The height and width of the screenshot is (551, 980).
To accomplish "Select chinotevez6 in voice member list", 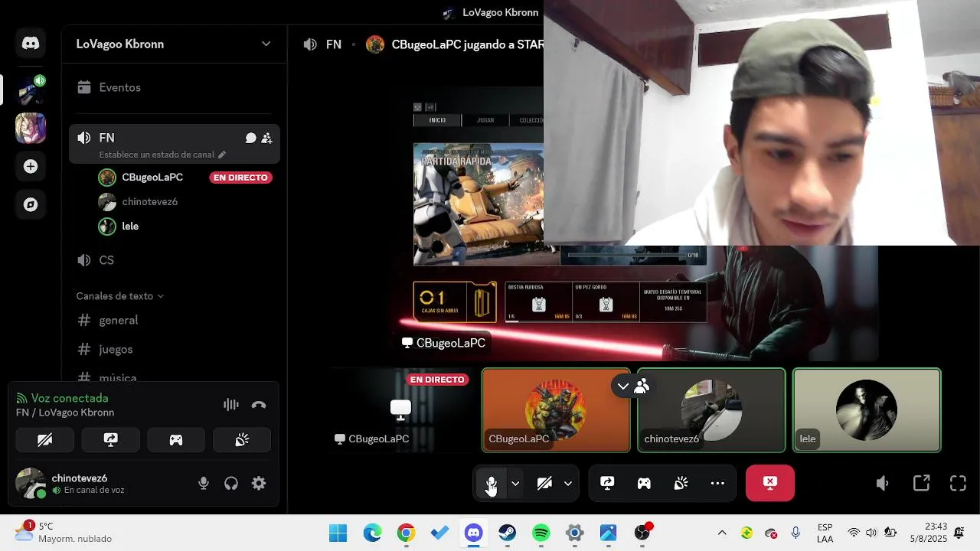I will (x=185, y=201).
